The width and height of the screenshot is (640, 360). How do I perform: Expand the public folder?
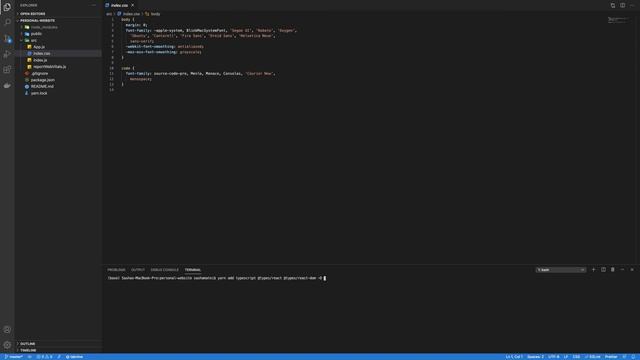coord(36,34)
